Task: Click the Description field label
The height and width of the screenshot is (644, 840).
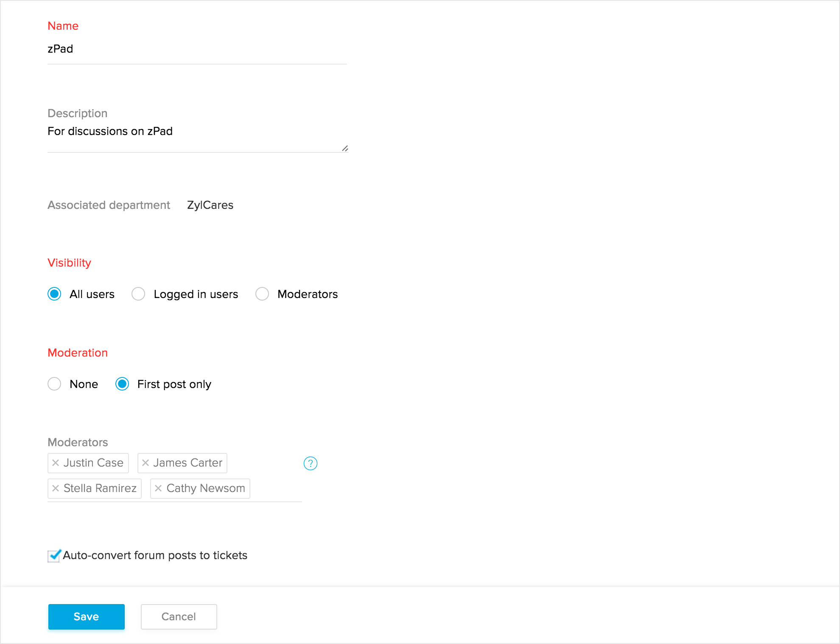Action: click(78, 113)
